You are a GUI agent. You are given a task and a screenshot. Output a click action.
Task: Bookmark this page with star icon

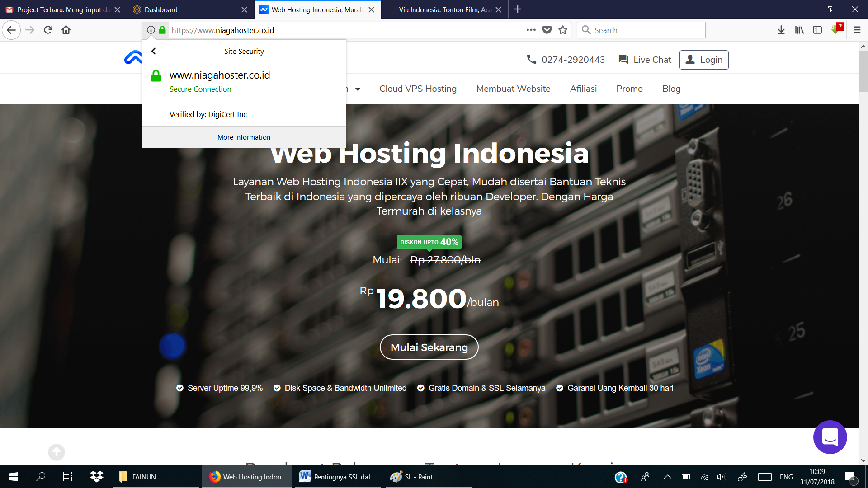[562, 30]
